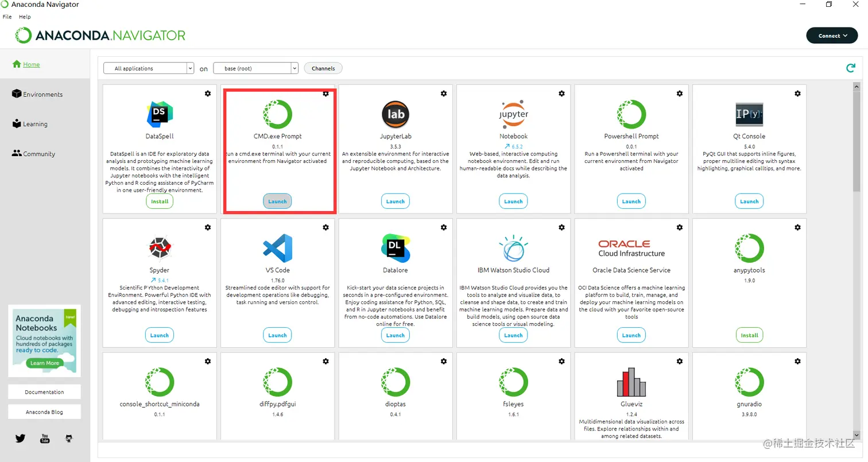
Task: Click the Channels button
Action: pyautogui.click(x=323, y=68)
